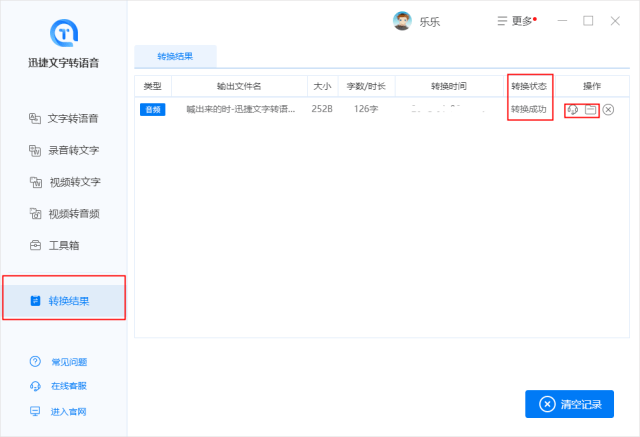Open 录音转文字 in the sidebar

(x=64, y=151)
